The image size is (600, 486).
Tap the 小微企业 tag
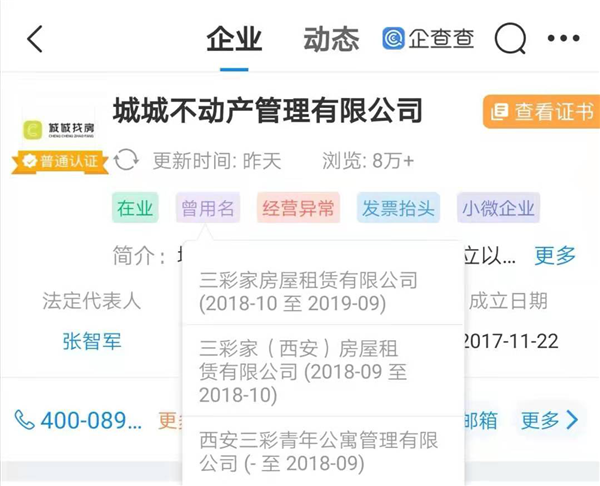(x=498, y=208)
